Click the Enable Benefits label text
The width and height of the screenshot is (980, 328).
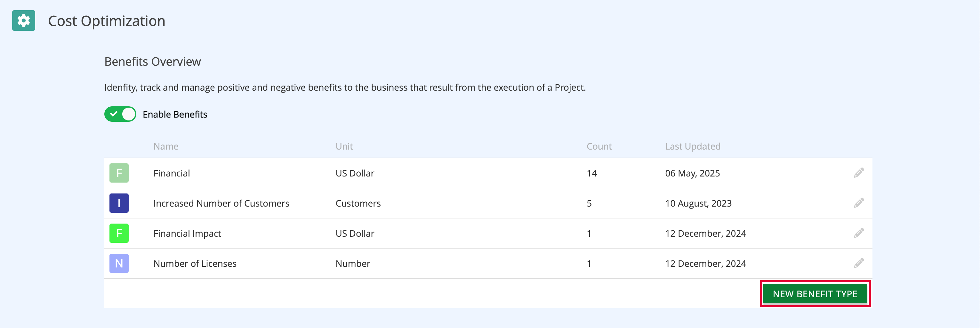click(x=175, y=115)
